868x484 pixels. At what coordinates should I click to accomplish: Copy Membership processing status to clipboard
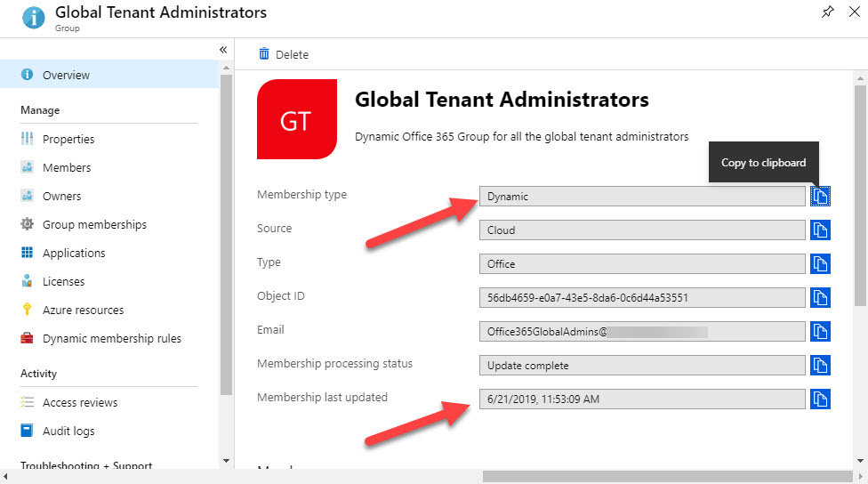click(x=820, y=366)
